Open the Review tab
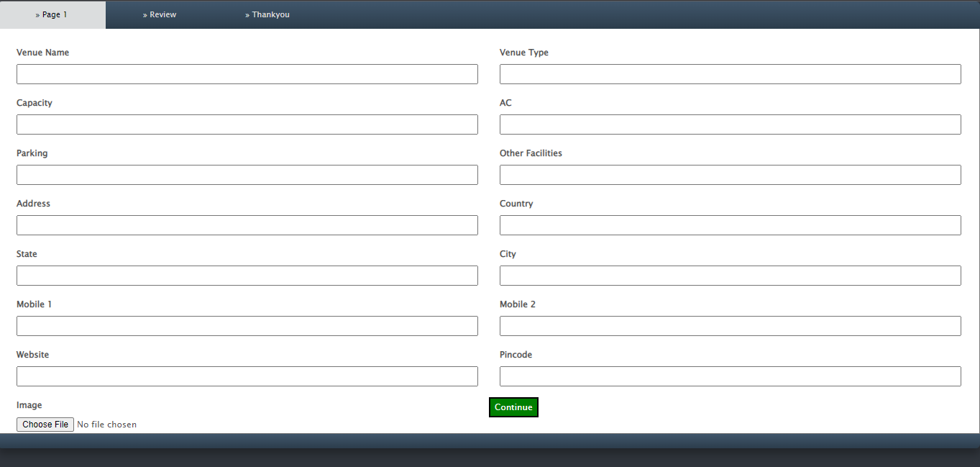The image size is (980, 467). [160, 15]
